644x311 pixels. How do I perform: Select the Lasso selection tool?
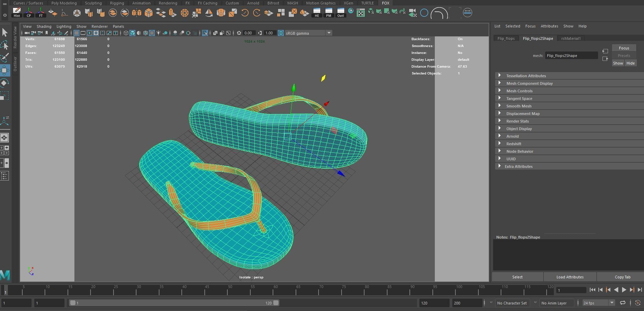5,45
